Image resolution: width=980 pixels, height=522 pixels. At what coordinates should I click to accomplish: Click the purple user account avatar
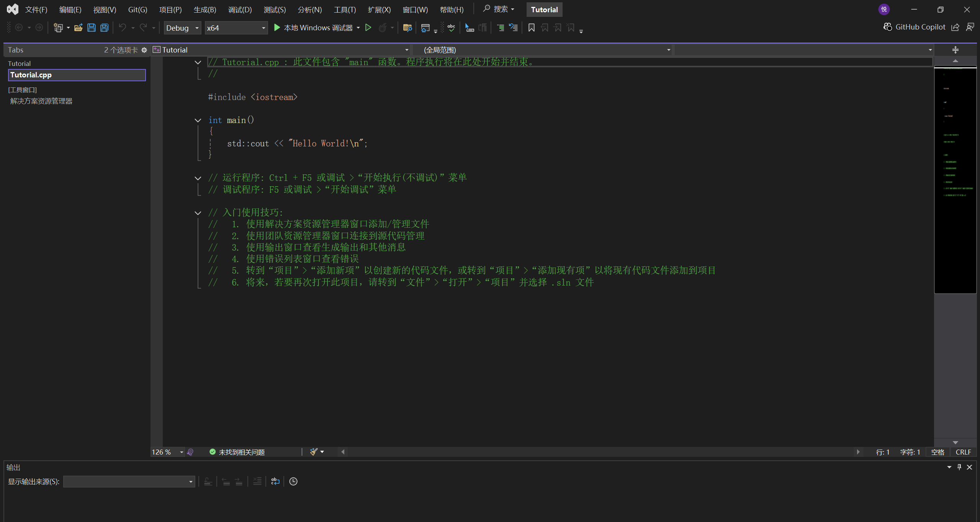884,10
